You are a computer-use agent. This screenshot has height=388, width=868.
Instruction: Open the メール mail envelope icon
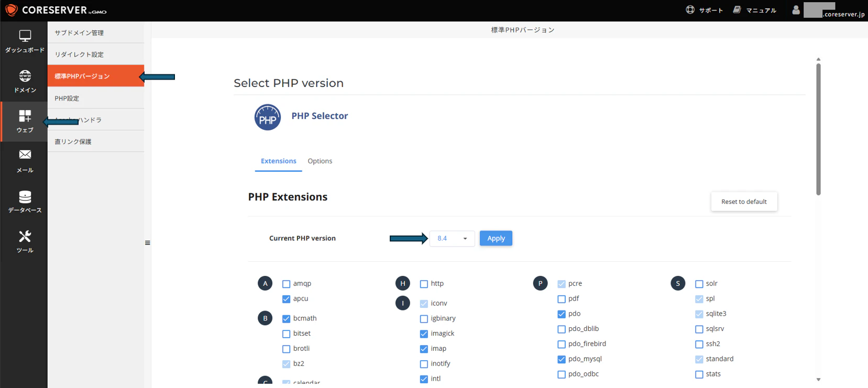(25, 154)
